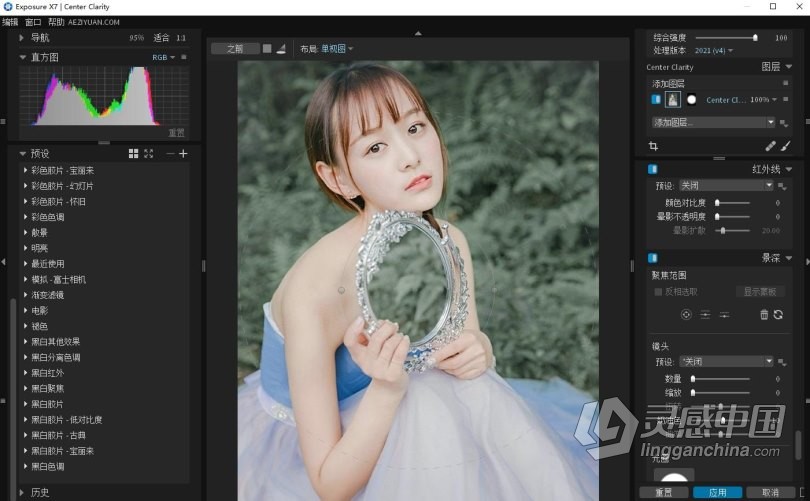Open the RGB channel dropdown
The width and height of the screenshot is (810, 501).
click(163, 57)
